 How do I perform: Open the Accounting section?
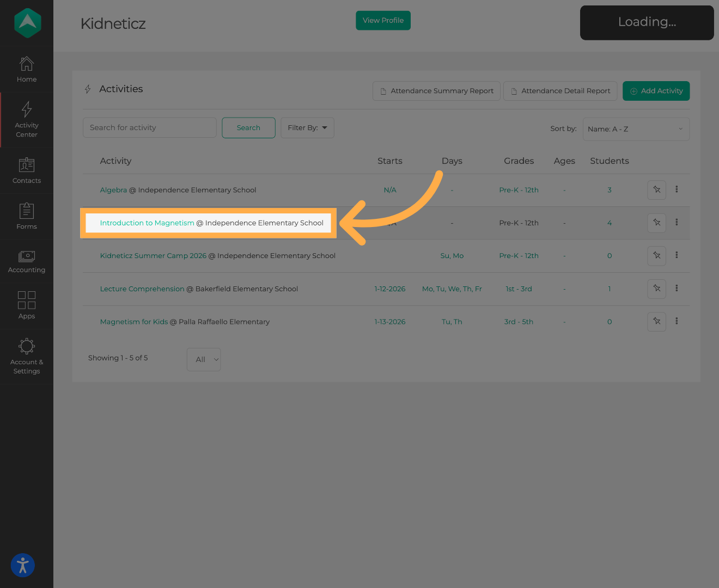pos(27,261)
